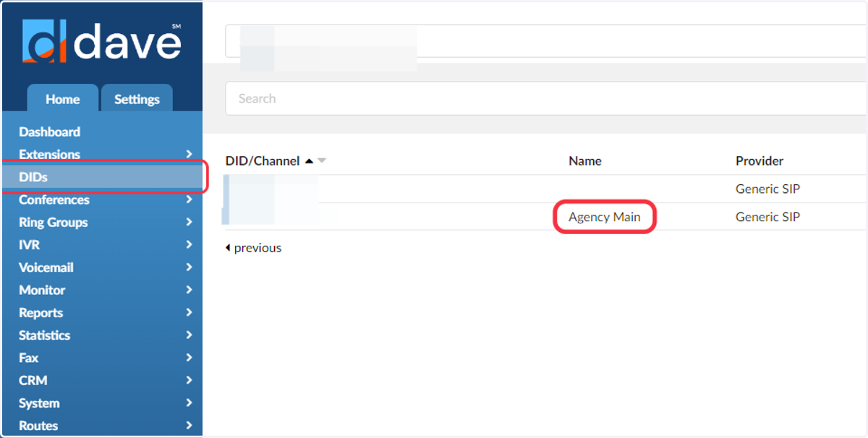Click the Provider column header
868x438 pixels.
759,160
